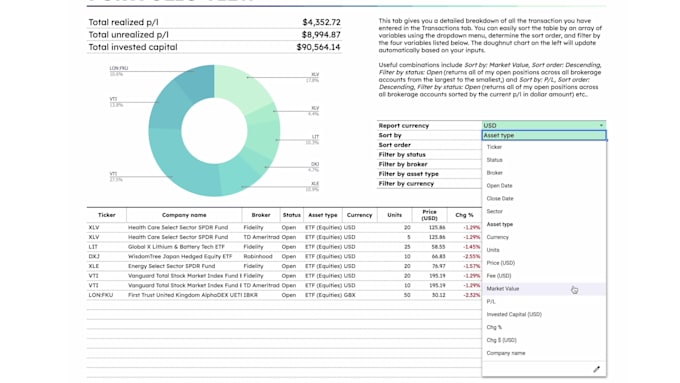The image size is (680, 383).
Task: Click the Sort by input showing Asset type
Action: (544, 135)
